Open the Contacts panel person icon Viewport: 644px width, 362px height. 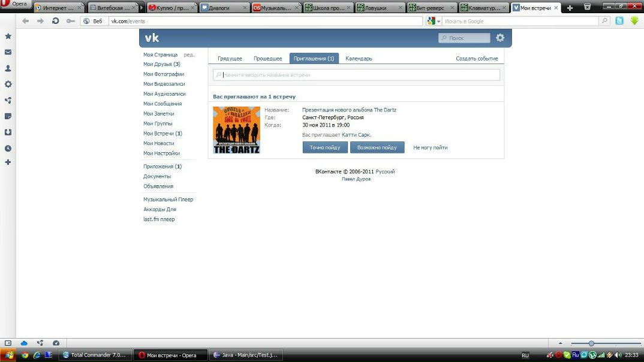click(x=8, y=68)
